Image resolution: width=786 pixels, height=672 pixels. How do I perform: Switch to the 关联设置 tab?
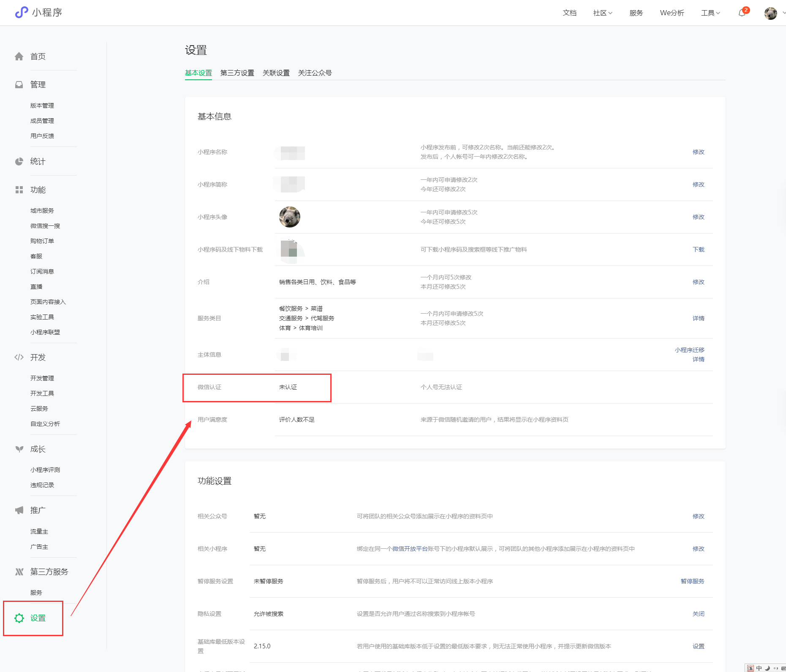[x=276, y=73]
